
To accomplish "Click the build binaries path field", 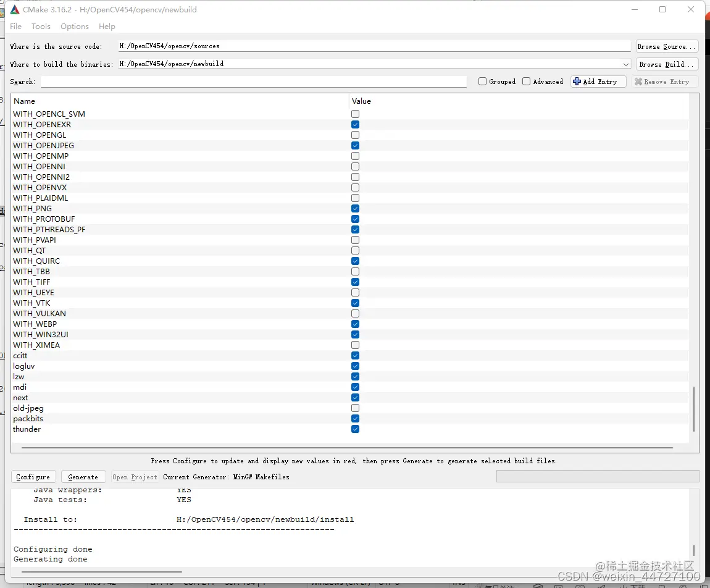I will (370, 64).
